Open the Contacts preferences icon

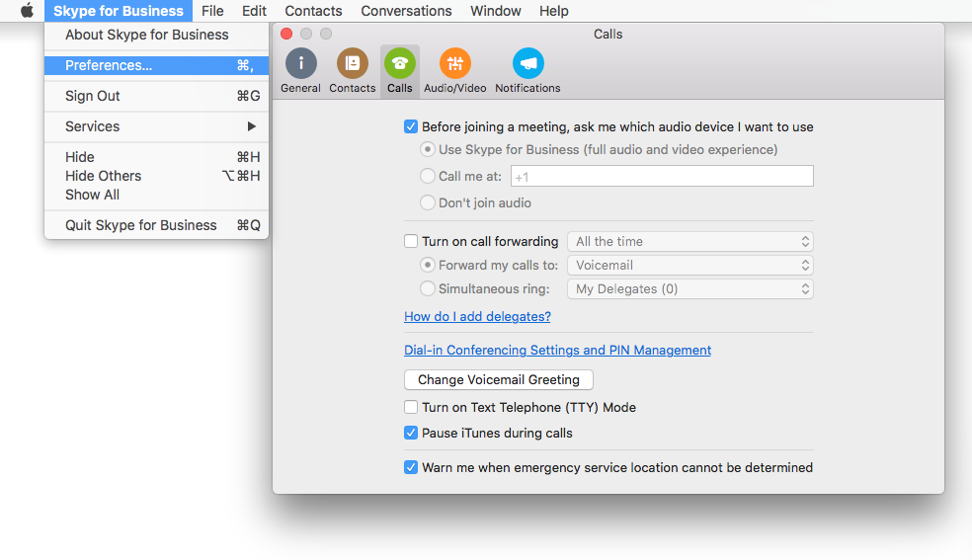pos(352,64)
